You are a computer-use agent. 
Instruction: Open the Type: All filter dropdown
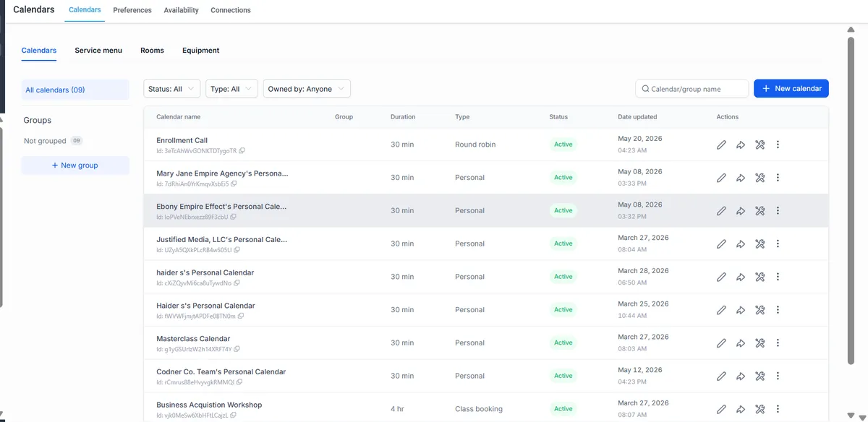231,89
